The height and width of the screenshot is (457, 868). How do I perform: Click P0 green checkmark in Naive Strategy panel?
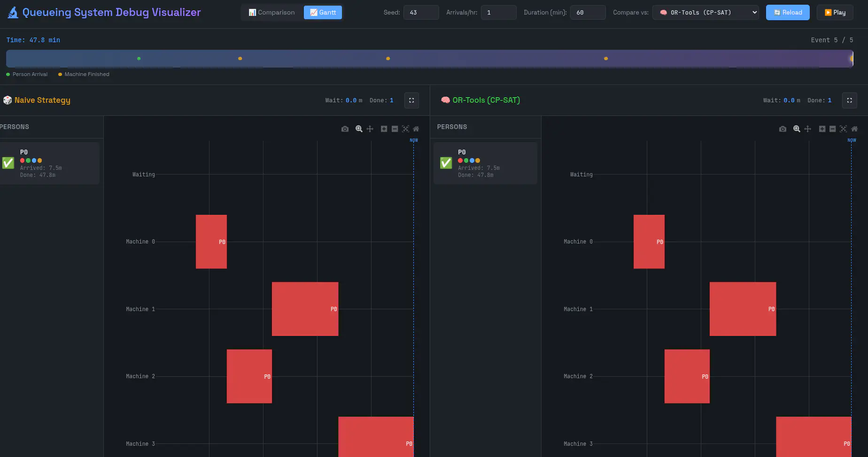8,163
